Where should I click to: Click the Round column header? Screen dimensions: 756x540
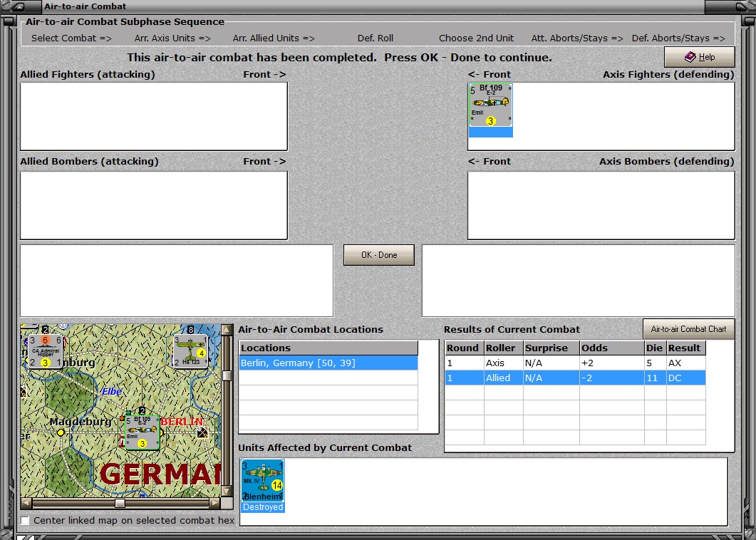[465, 348]
